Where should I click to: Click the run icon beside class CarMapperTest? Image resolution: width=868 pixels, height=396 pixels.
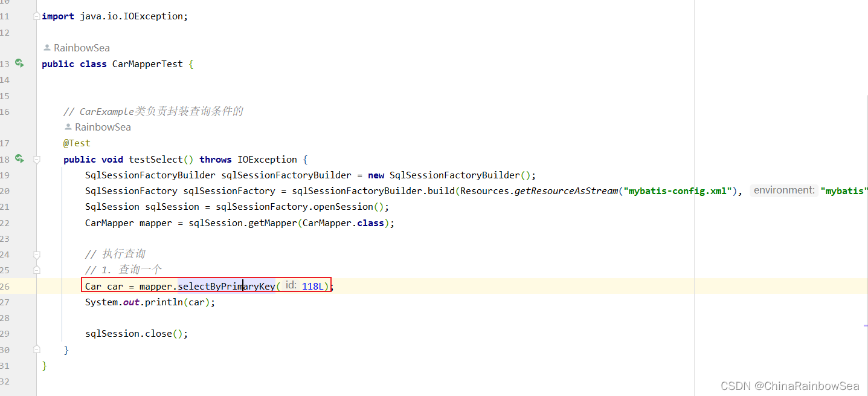19,63
